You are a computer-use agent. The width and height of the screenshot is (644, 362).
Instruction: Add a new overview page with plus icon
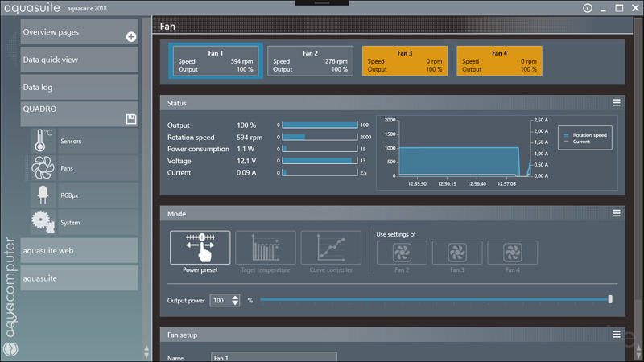pos(131,37)
